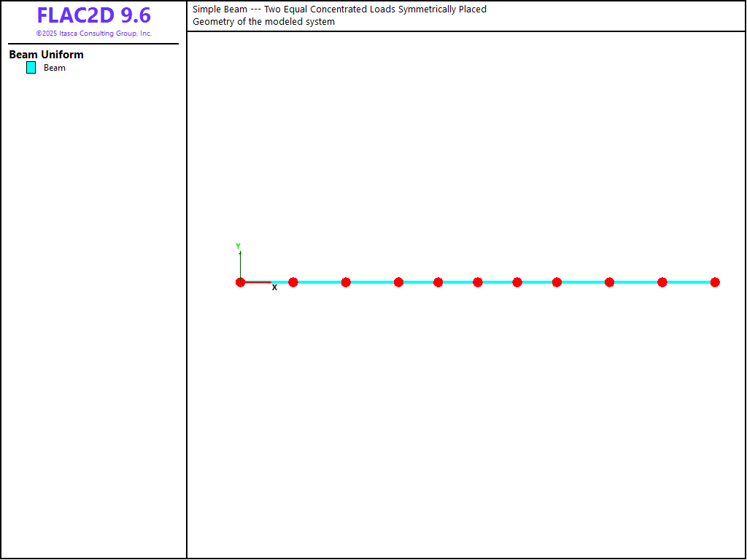747x560 pixels.
Task: Select the rightmost red beam node
Action: [715, 282]
